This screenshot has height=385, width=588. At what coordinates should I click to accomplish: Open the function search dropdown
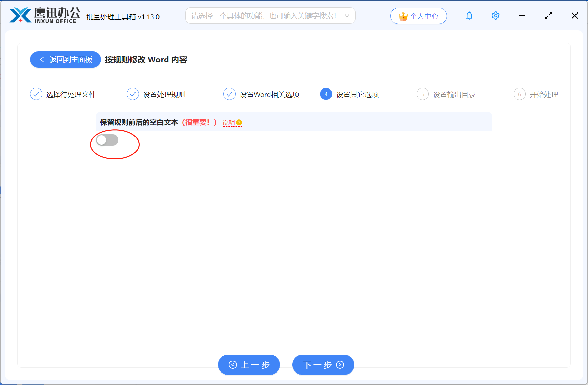click(270, 16)
